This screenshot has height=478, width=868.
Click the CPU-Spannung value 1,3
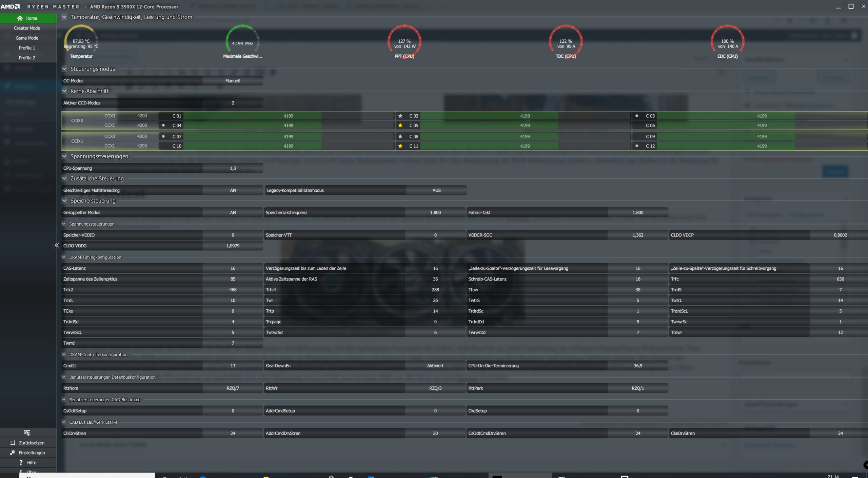point(233,168)
